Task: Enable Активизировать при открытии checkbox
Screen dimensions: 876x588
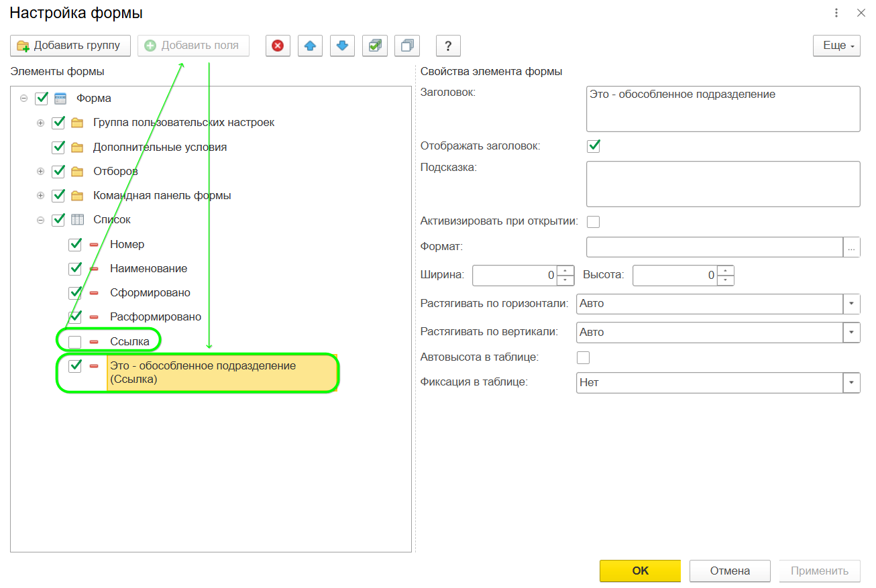Action: (593, 221)
